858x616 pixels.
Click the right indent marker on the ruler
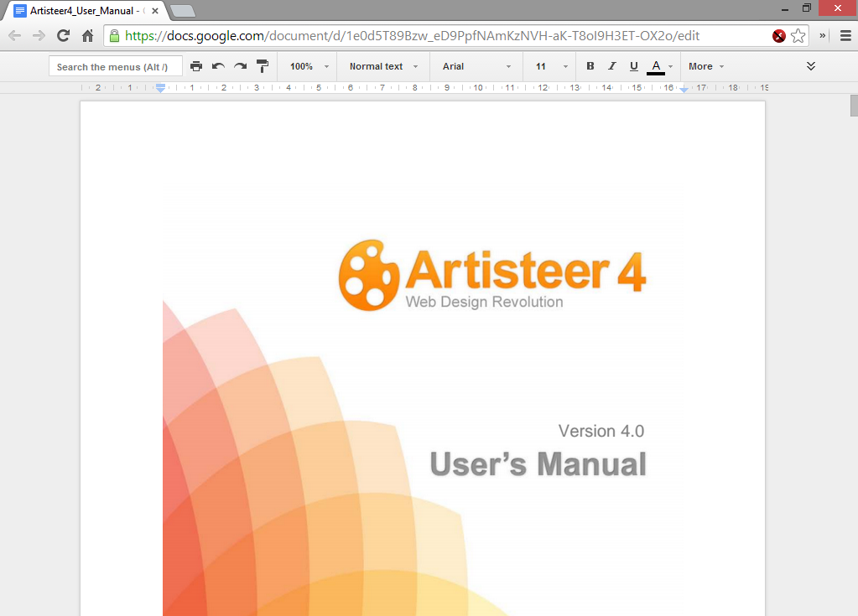click(684, 89)
